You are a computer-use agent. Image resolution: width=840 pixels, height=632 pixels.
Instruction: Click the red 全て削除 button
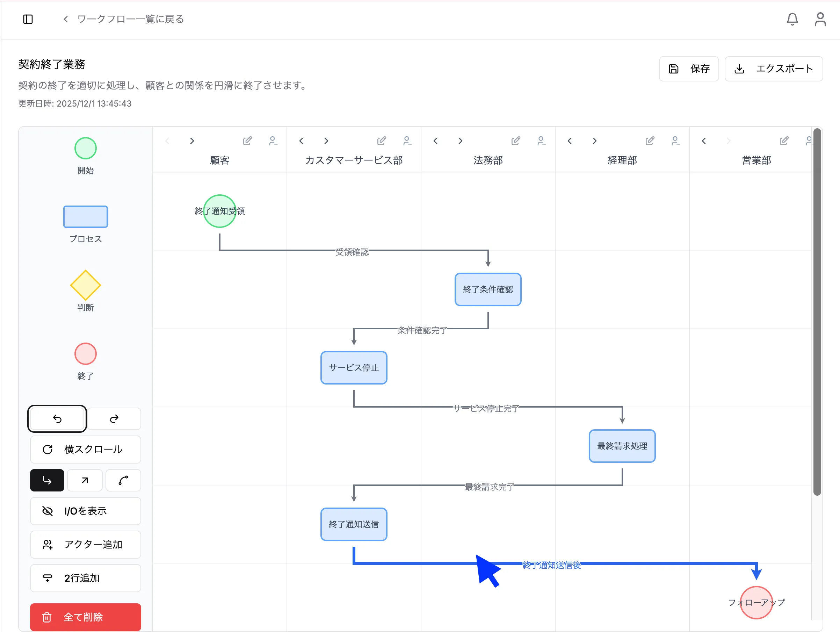click(x=86, y=617)
